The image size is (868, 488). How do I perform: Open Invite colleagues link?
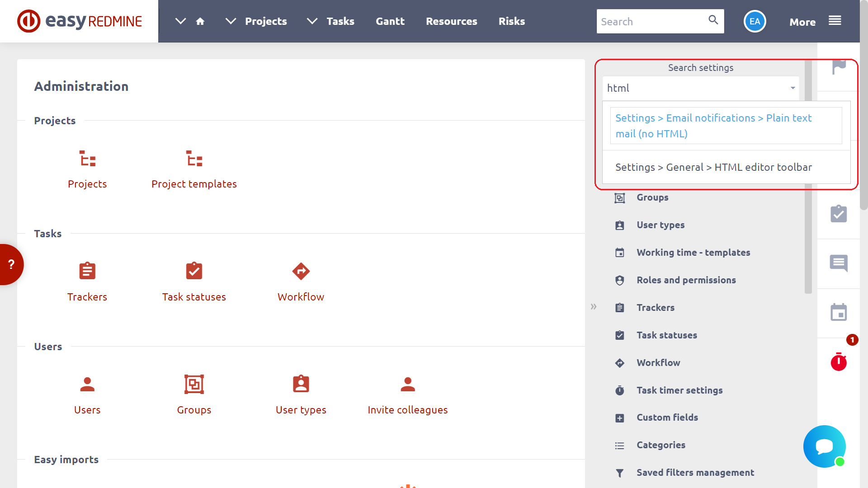pos(407,409)
